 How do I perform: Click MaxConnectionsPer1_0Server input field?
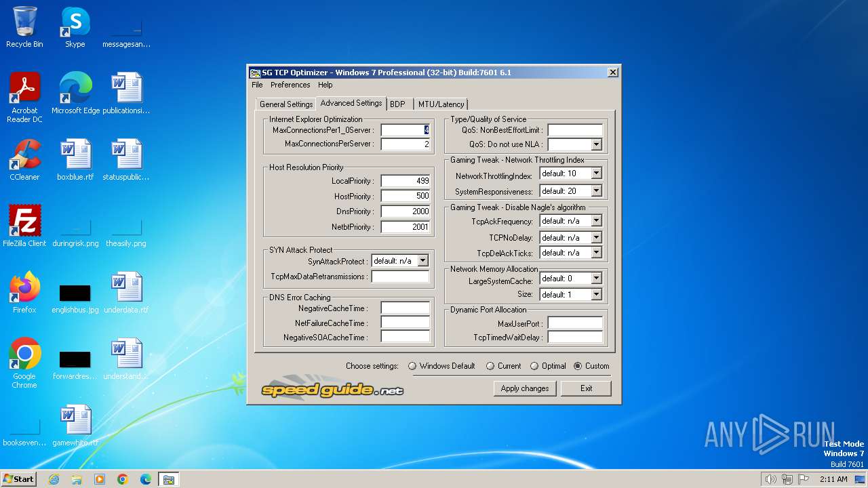click(x=406, y=130)
